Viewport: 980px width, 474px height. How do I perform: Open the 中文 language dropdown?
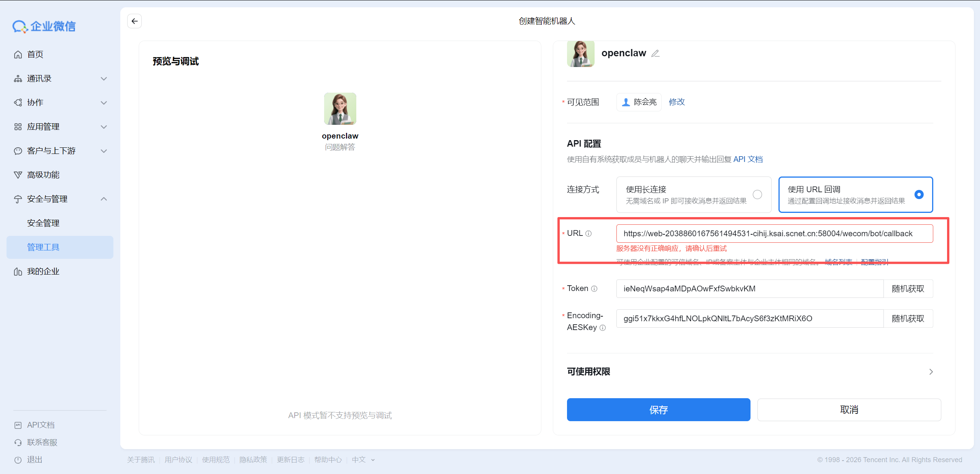pos(363,459)
